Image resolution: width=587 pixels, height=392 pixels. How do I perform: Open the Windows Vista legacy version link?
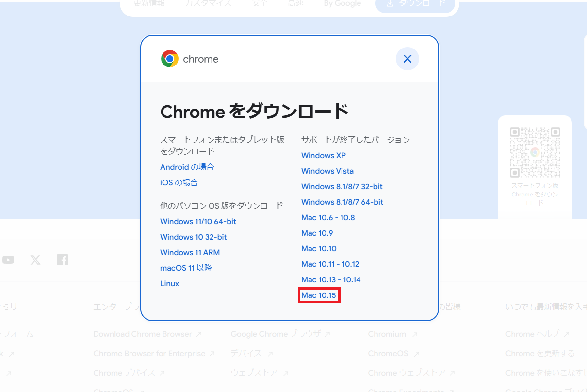[327, 171]
